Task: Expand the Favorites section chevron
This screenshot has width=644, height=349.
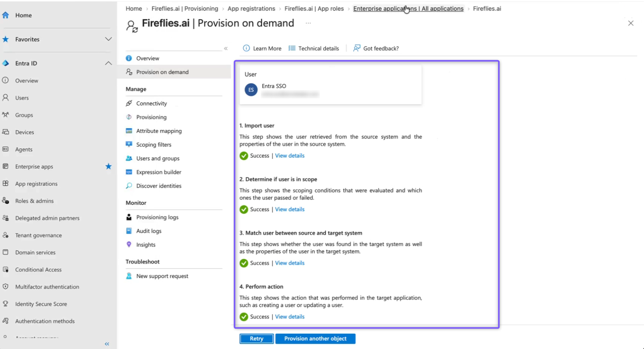Action: (108, 39)
